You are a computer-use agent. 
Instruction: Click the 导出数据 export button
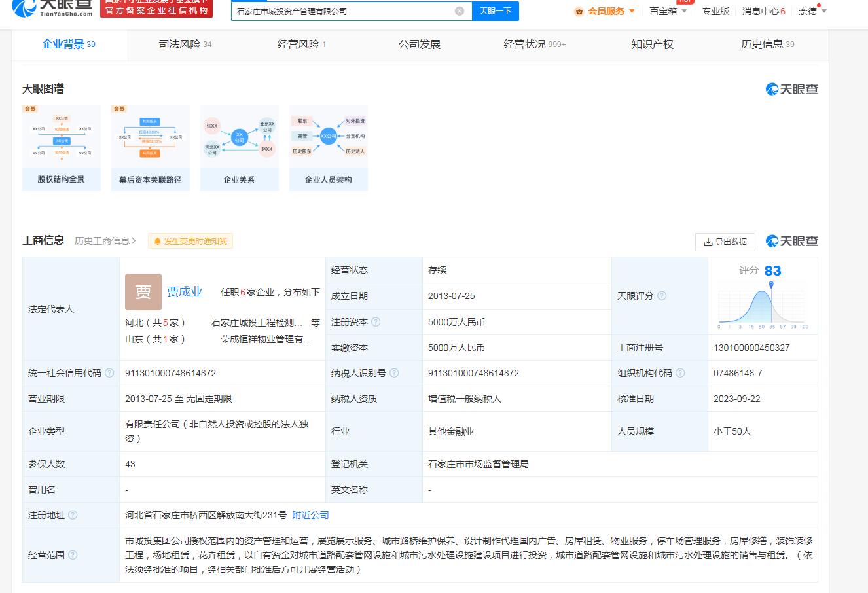click(x=725, y=242)
